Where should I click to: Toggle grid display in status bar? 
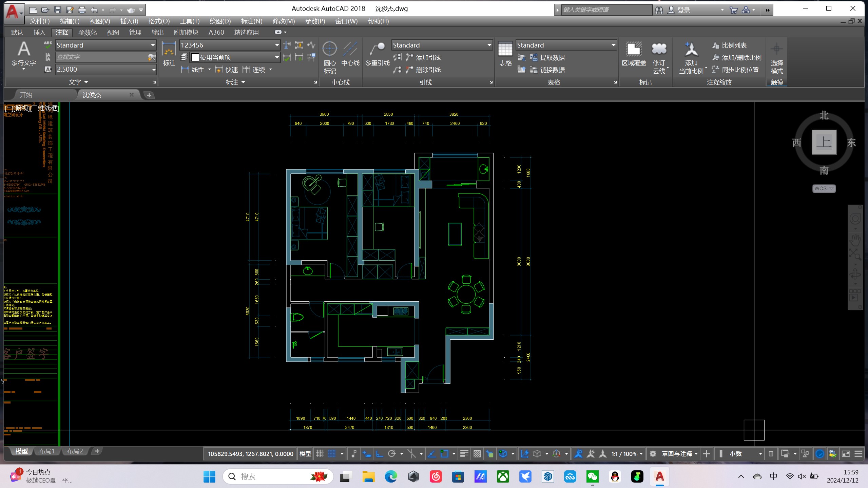point(320,454)
